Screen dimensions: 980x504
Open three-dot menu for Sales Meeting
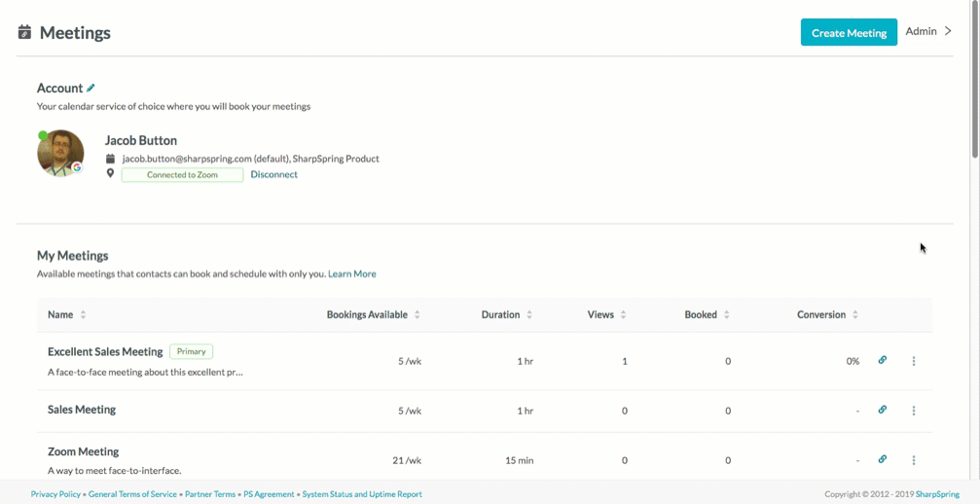[x=914, y=411]
